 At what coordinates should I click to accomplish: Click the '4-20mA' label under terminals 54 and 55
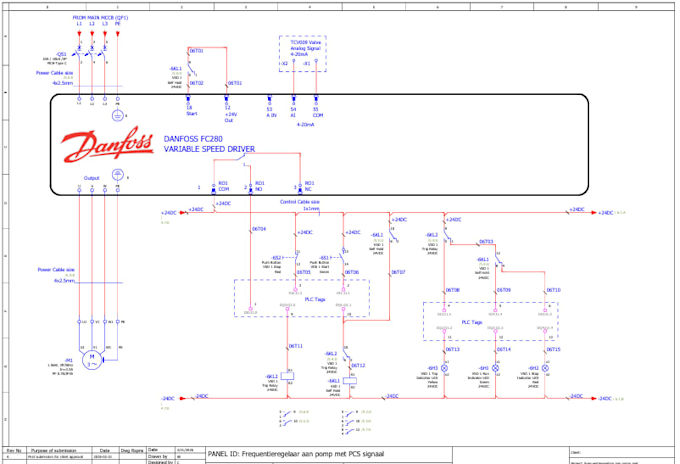click(305, 124)
